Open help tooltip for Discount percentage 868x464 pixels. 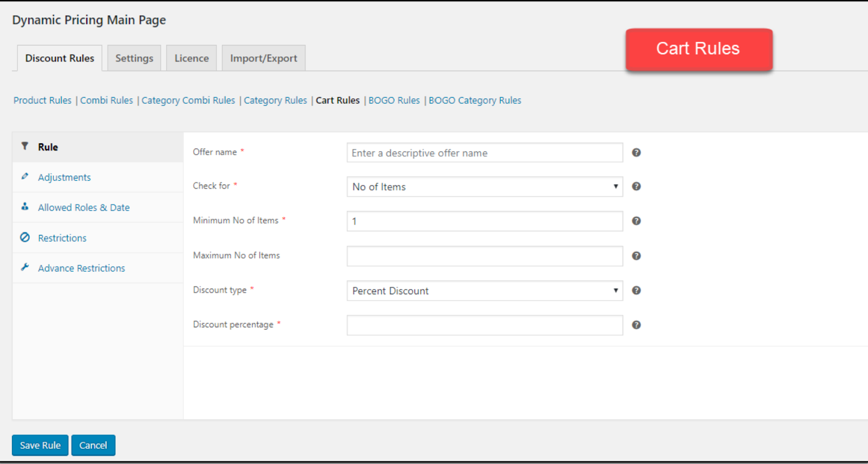point(636,325)
